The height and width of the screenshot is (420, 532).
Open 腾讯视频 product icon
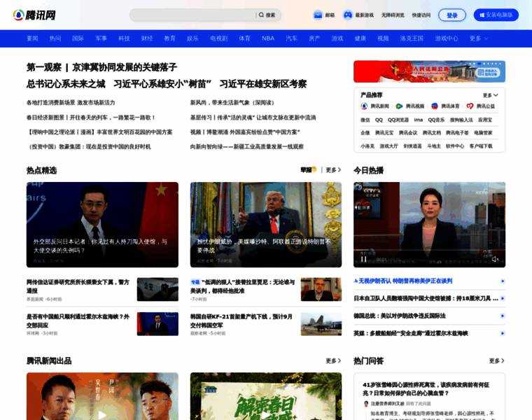click(399, 106)
